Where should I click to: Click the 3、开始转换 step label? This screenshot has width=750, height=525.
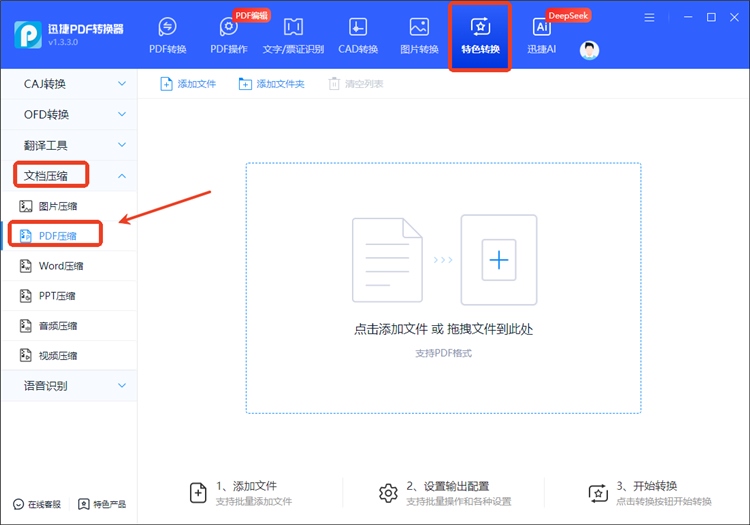[x=647, y=486]
